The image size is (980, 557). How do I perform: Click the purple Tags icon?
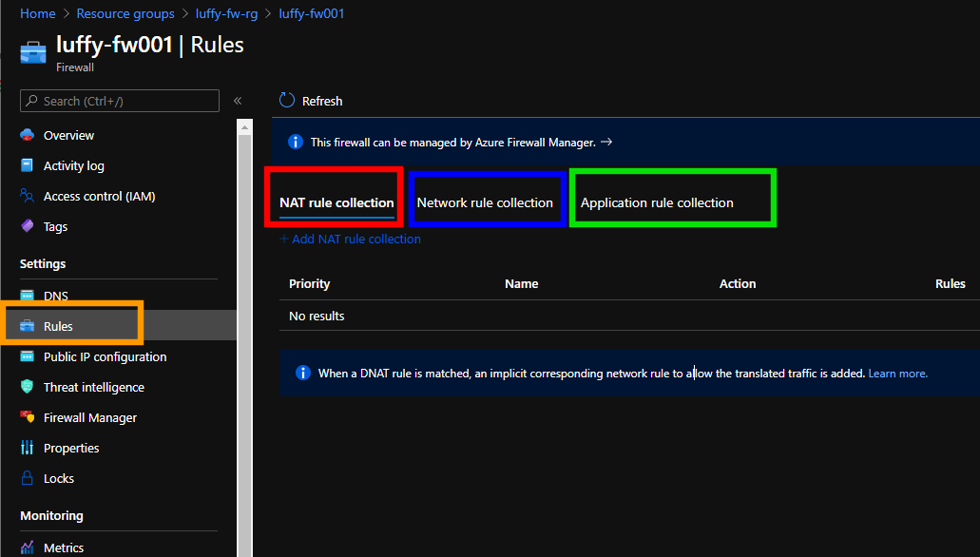tap(27, 225)
